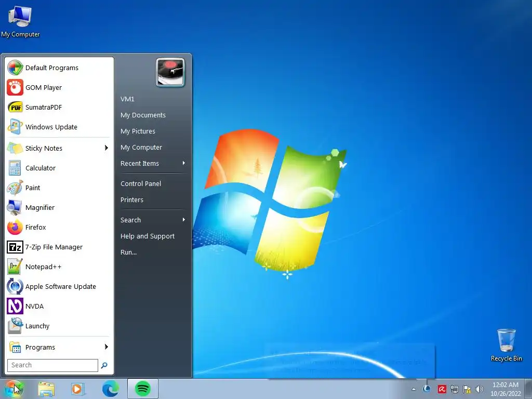Screen dimensions: 532x399
Task: Click the Start orb button on taskbar
Action: click(14, 389)
